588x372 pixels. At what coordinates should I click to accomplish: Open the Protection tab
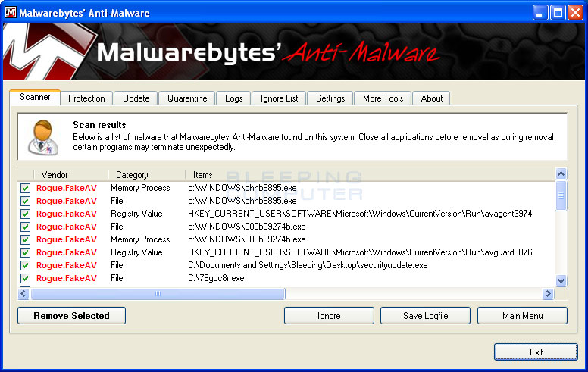(x=86, y=98)
